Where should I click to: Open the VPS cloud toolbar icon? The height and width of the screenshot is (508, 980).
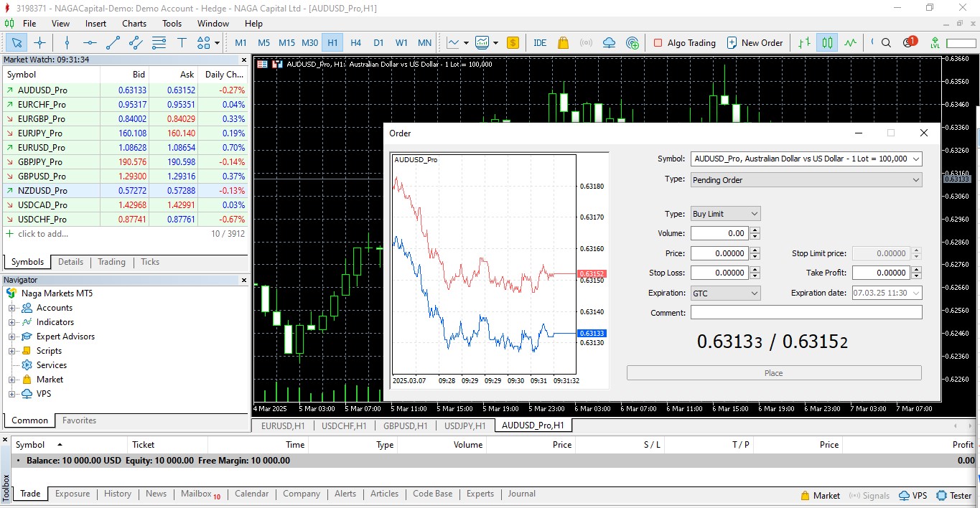click(609, 43)
